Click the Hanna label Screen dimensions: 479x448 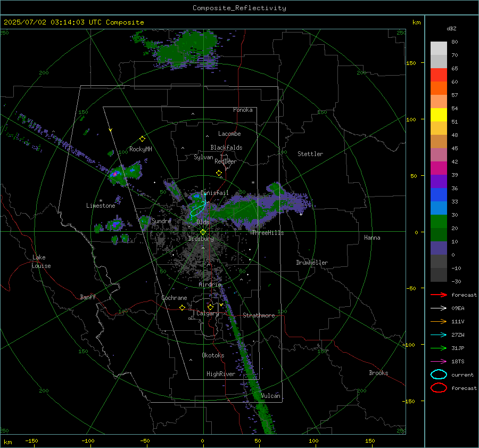coord(372,238)
